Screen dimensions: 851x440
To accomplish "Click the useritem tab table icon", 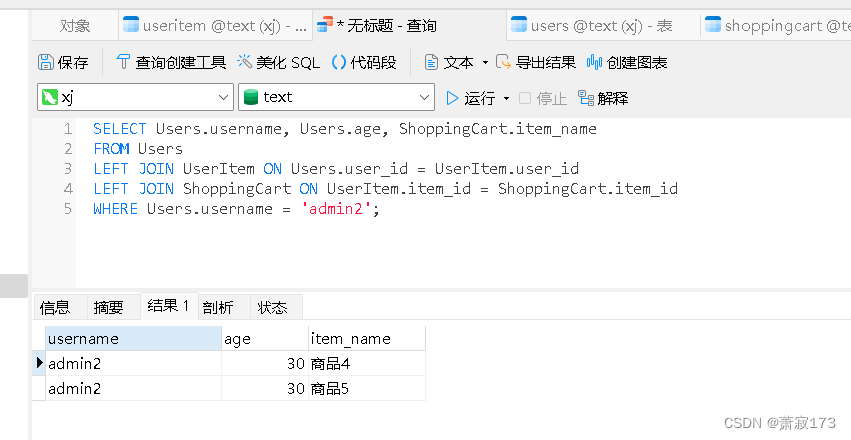I will (131, 24).
